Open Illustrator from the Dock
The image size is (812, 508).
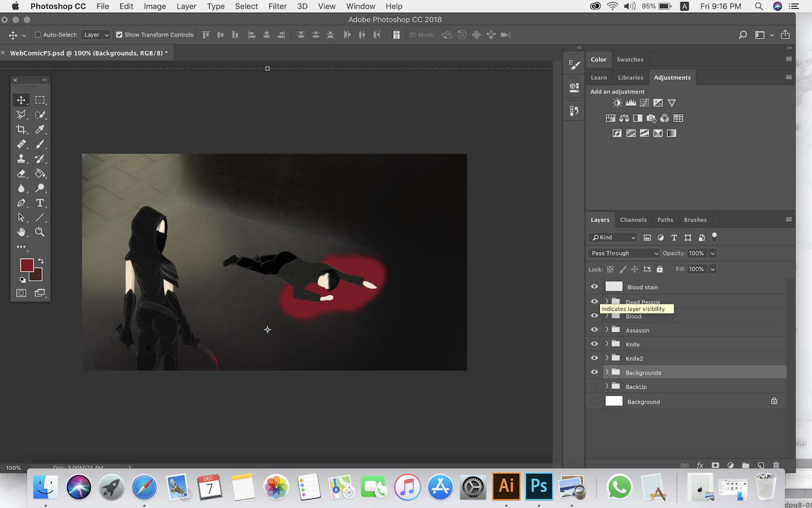(x=506, y=486)
